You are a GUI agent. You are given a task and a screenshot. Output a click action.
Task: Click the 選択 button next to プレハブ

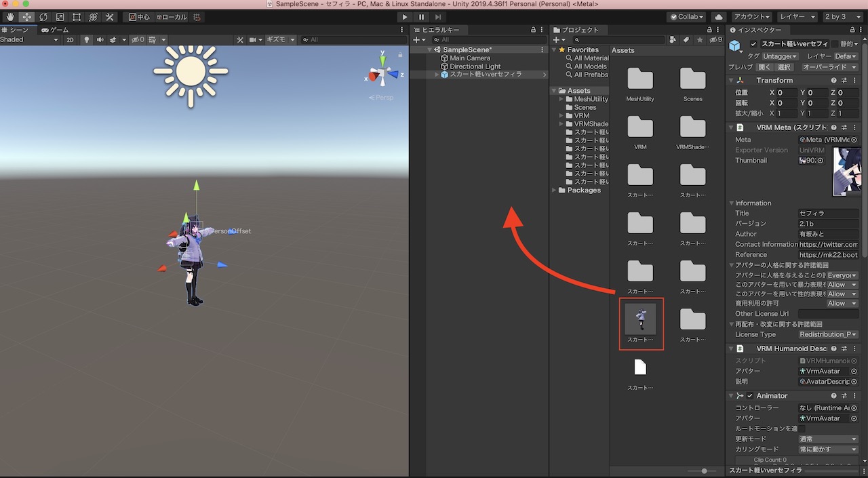tap(783, 66)
